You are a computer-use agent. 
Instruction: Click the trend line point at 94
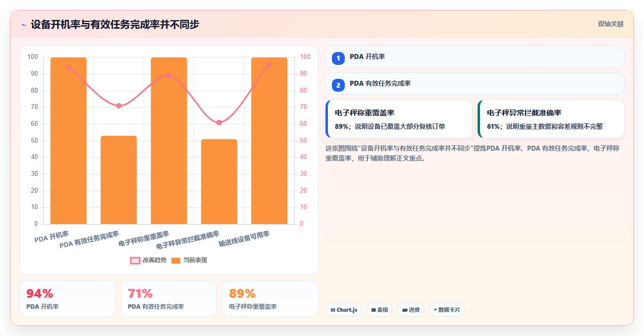tap(68, 67)
